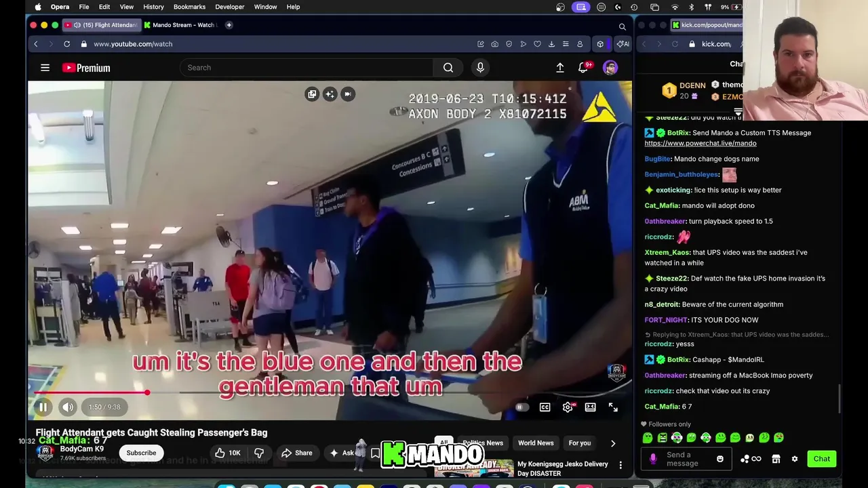Share the video with Share button

point(296,453)
